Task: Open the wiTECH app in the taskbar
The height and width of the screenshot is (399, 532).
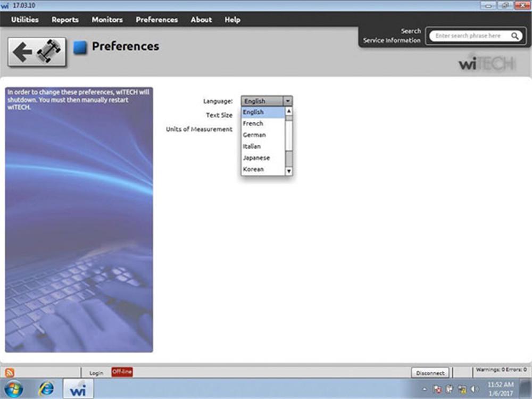Action: [x=77, y=389]
